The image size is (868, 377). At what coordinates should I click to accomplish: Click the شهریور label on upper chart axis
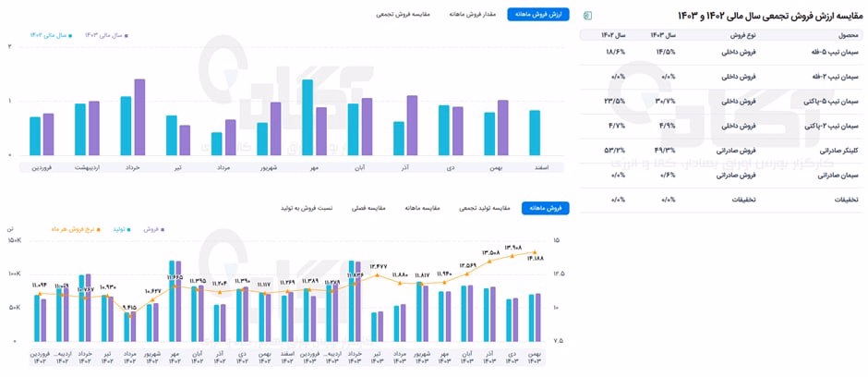pos(269,166)
